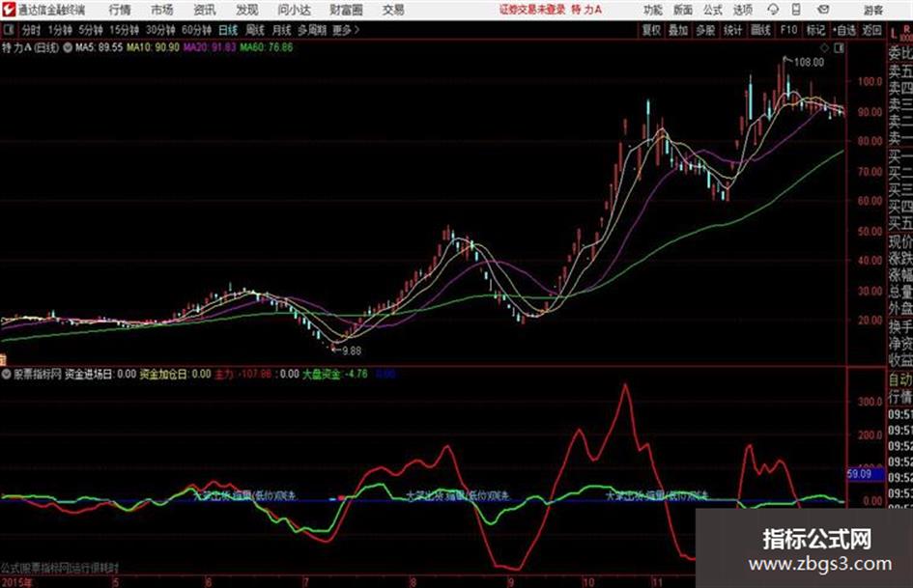Switch to the 5分钟 period tab
The image size is (913, 588).
point(91,30)
